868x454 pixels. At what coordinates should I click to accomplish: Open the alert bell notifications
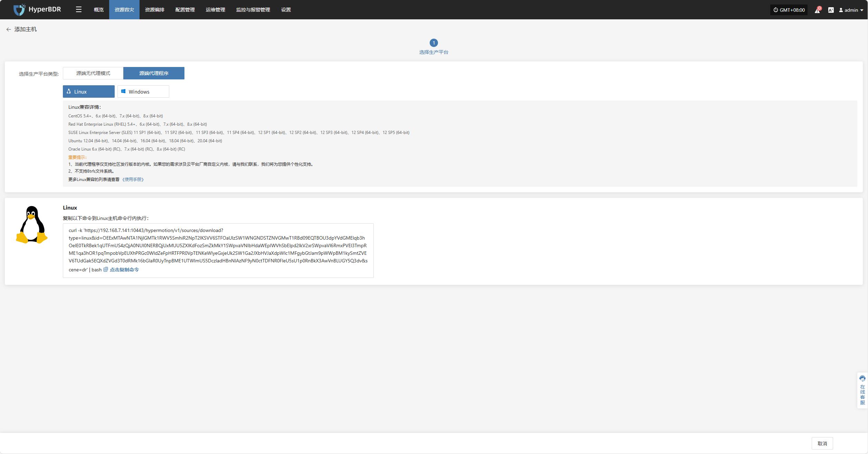(817, 10)
